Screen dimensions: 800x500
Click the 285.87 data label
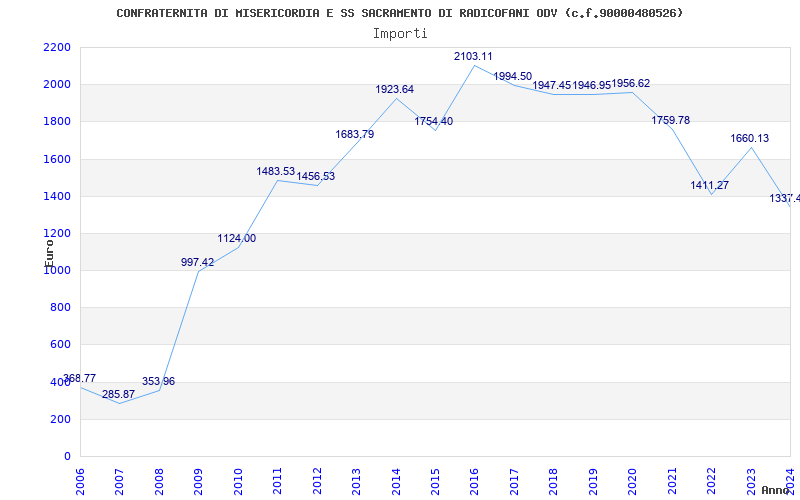(x=118, y=394)
